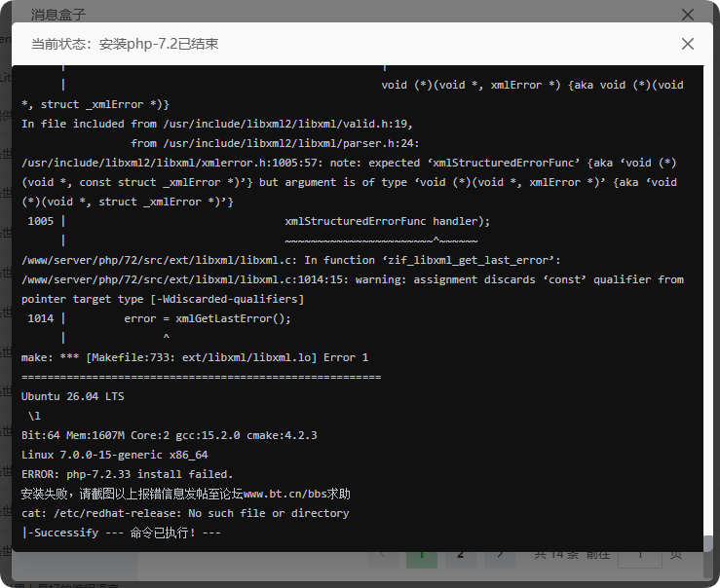
Task: Click the 消息盒子 window title
Action: [58, 15]
